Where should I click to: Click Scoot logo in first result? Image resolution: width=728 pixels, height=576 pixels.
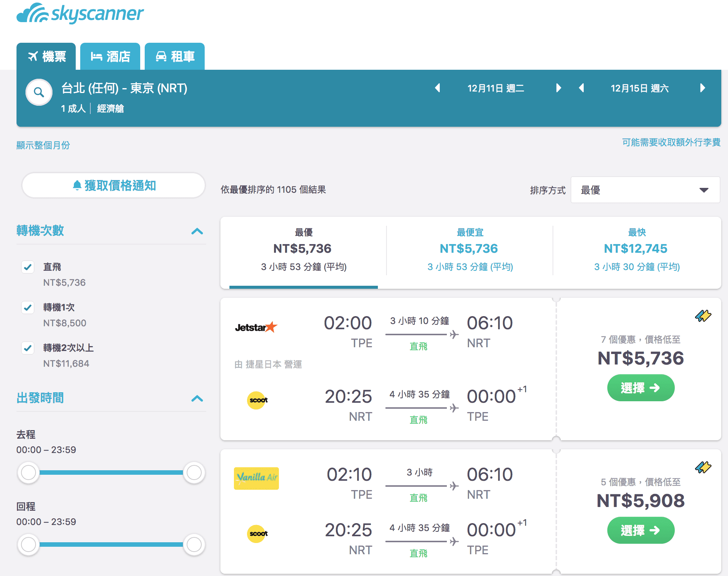(258, 400)
